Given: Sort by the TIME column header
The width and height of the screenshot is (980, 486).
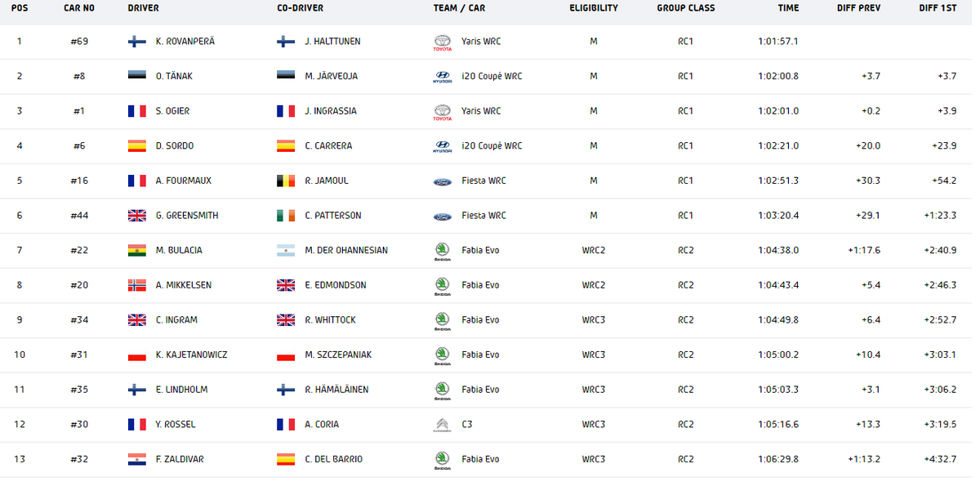Looking at the screenshot, I should pos(789,8).
